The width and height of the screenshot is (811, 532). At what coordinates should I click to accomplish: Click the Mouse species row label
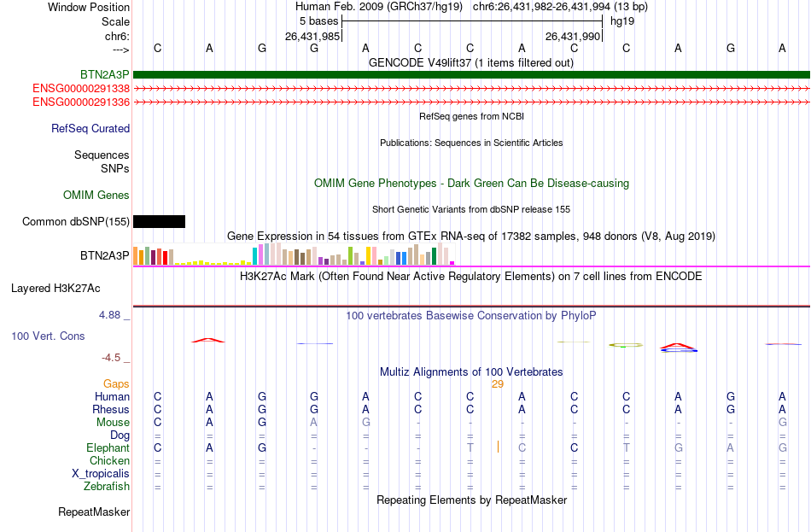114,423
